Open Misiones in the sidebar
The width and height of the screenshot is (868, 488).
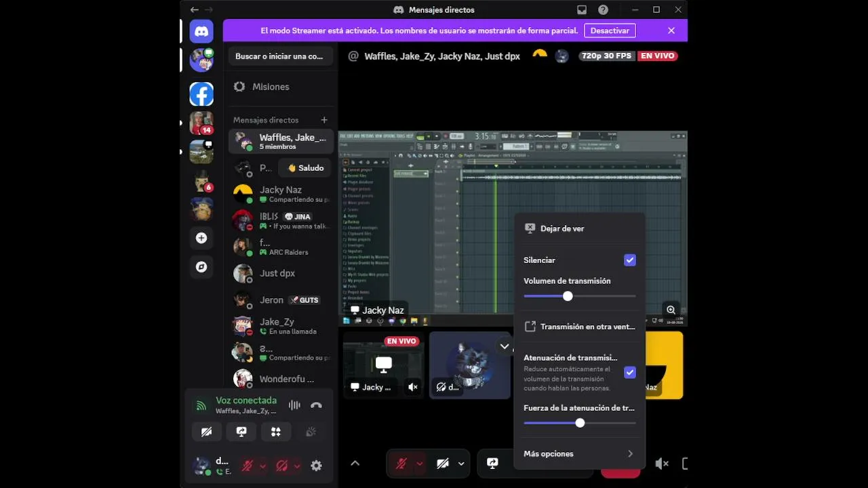pyautogui.click(x=281, y=87)
